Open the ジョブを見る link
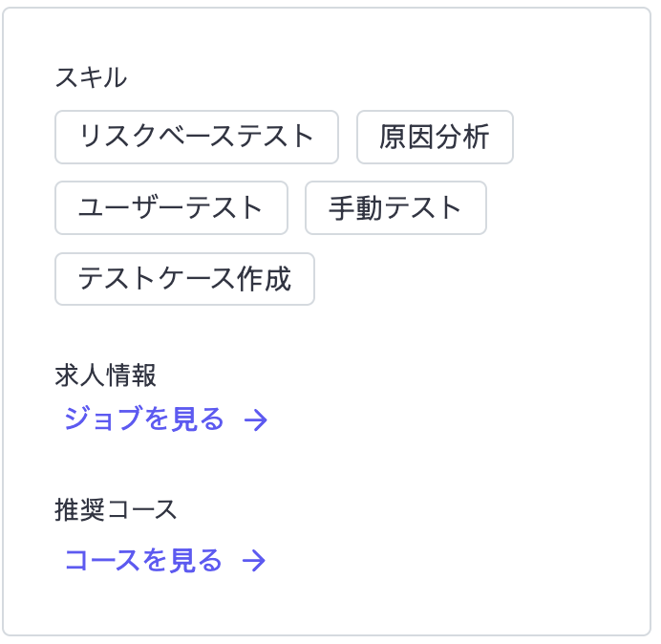 144,419
